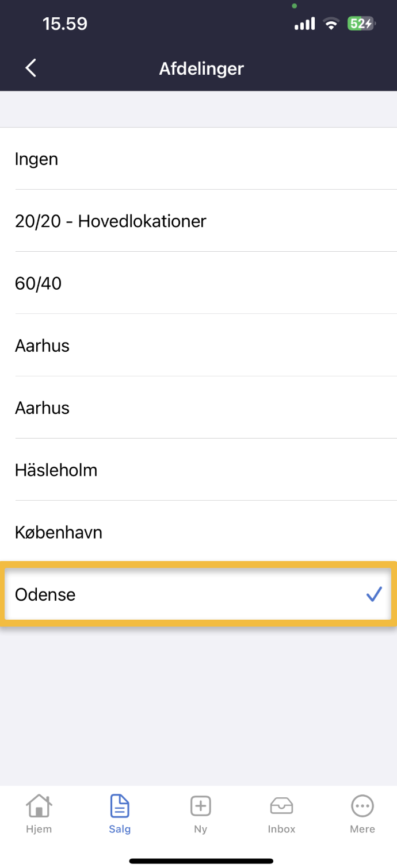Tap the battery indicator icon

coord(361,24)
